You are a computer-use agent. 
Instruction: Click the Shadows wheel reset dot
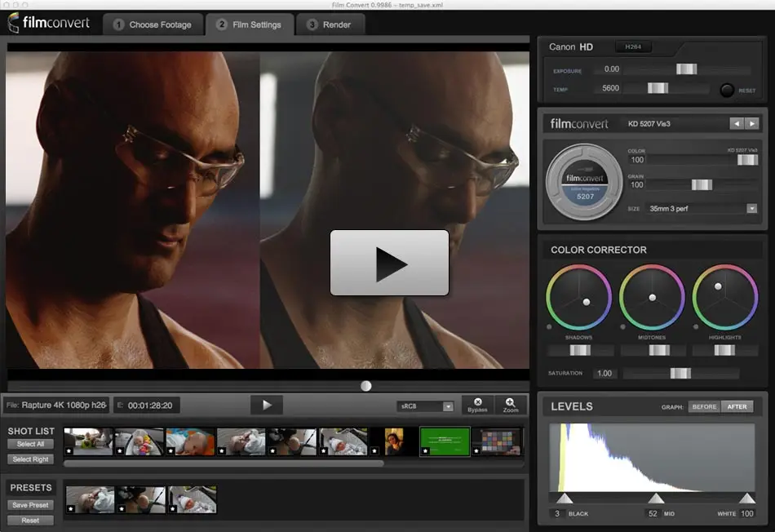(x=549, y=327)
